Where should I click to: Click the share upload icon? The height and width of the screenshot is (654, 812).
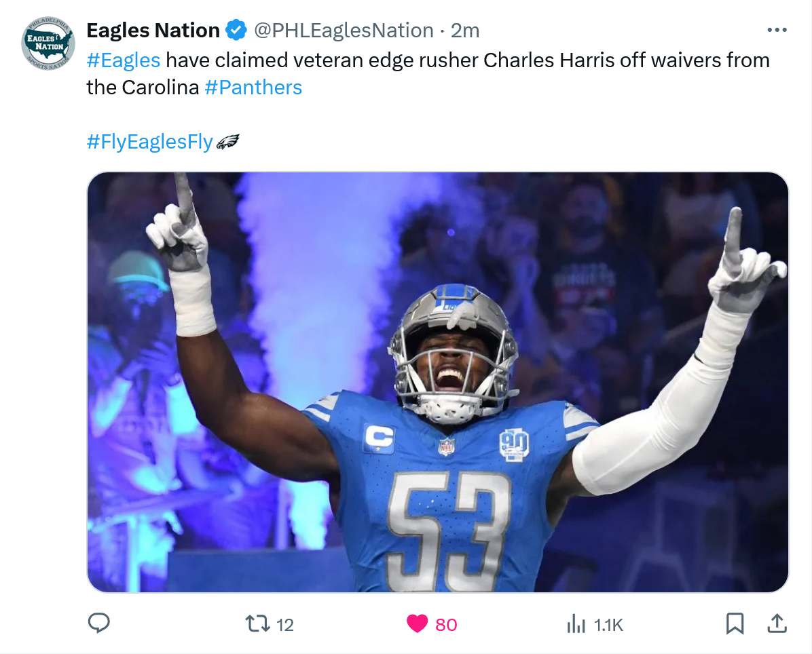(777, 623)
